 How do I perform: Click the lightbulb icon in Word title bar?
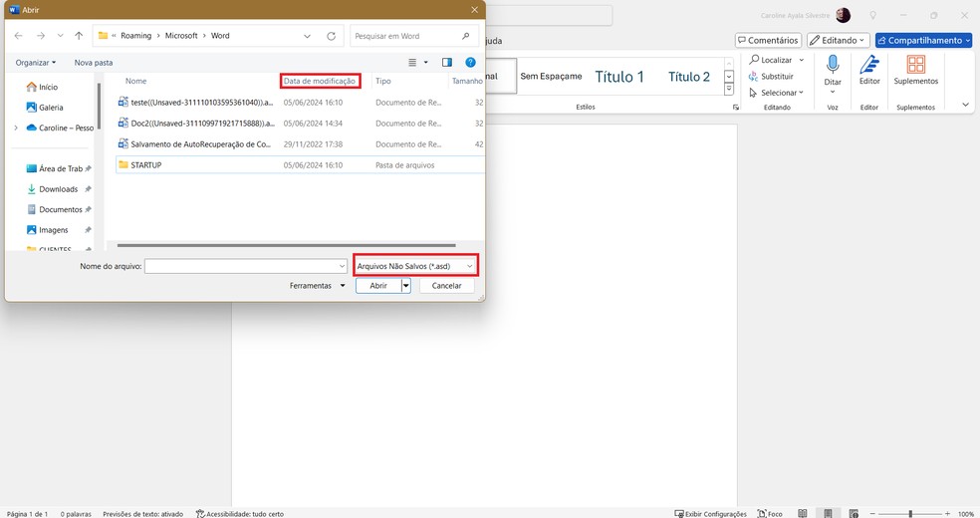(x=873, y=15)
